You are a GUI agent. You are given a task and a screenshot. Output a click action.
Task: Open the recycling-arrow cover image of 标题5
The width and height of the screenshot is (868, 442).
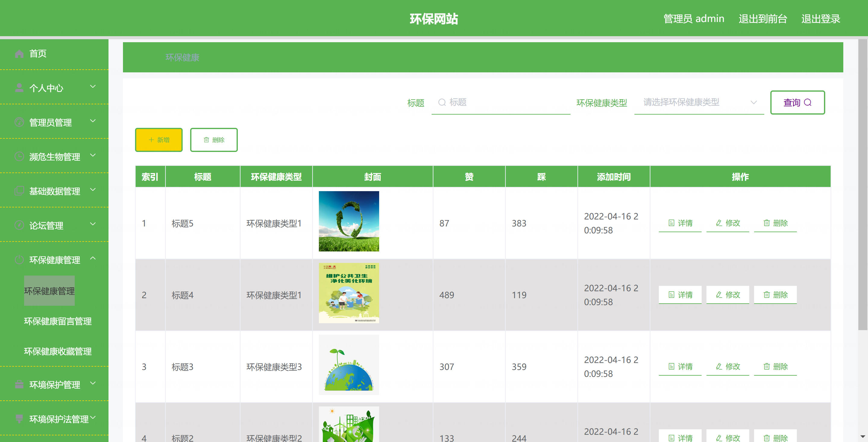pyautogui.click(x=349, y=221)
